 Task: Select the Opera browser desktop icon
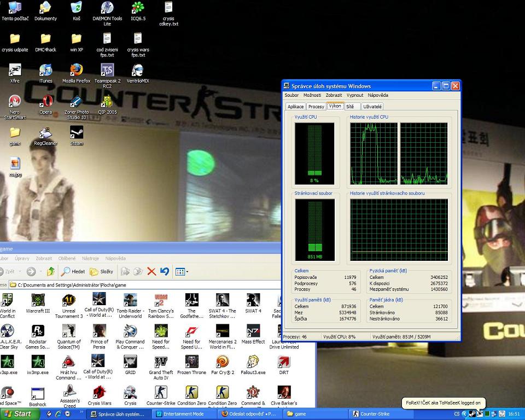pyautogui.click(x=45, y=104)
